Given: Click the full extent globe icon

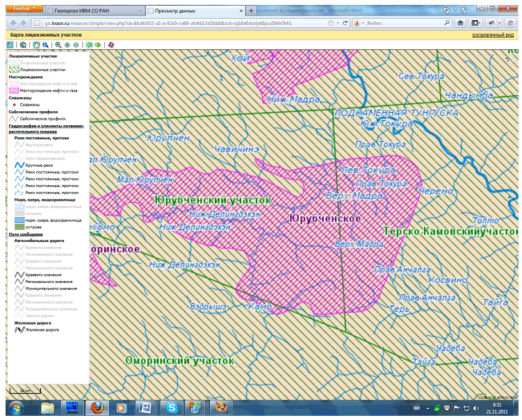Looking at the screenshot, I should pyautogui.click(x=23, y=45).
